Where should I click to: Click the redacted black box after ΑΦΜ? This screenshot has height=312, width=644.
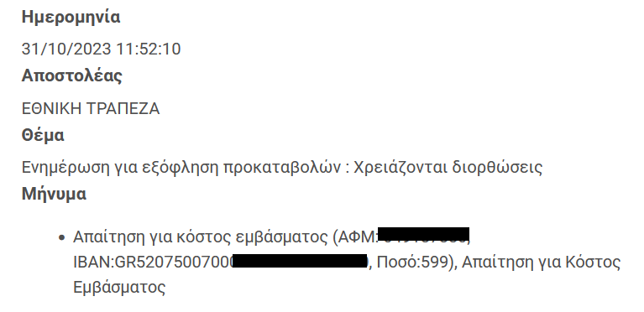(x=423, y=234)
